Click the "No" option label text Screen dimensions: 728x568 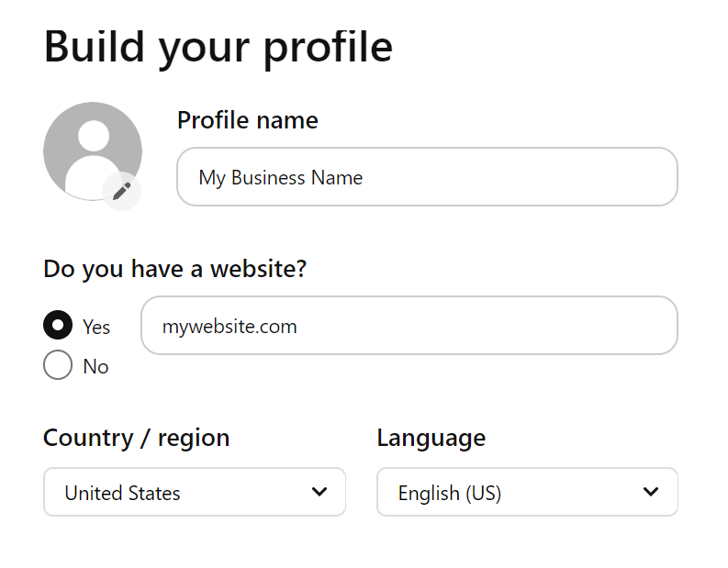pos(95,367)
